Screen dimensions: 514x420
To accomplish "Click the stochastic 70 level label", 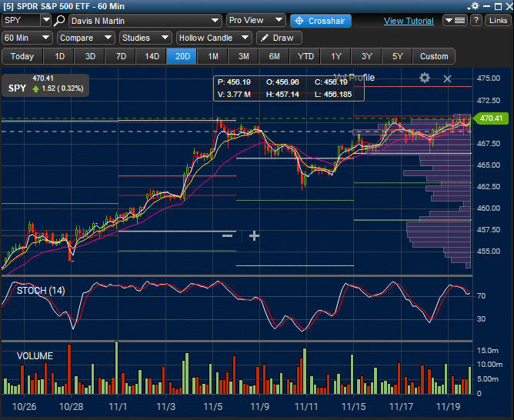I will [x=481, y=296].
